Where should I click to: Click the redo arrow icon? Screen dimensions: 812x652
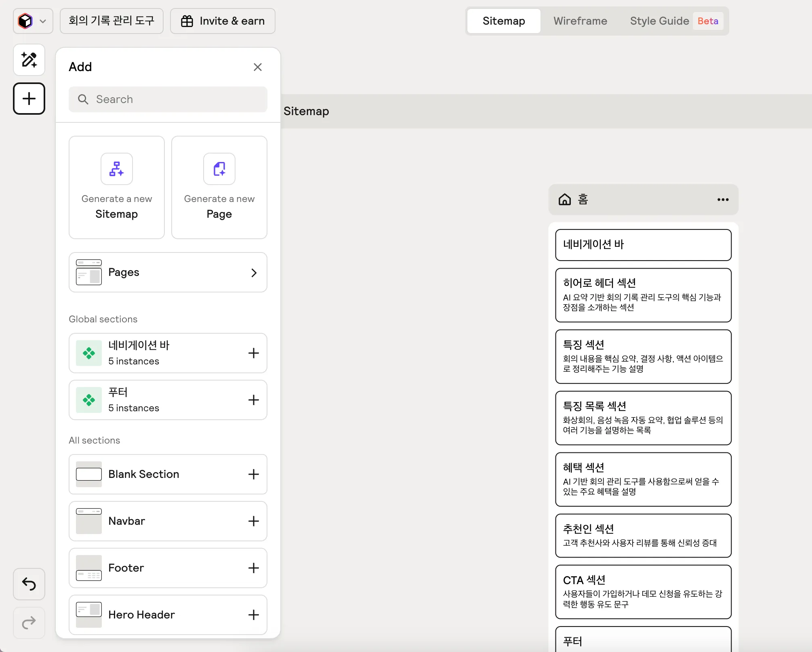pos(29,623)
